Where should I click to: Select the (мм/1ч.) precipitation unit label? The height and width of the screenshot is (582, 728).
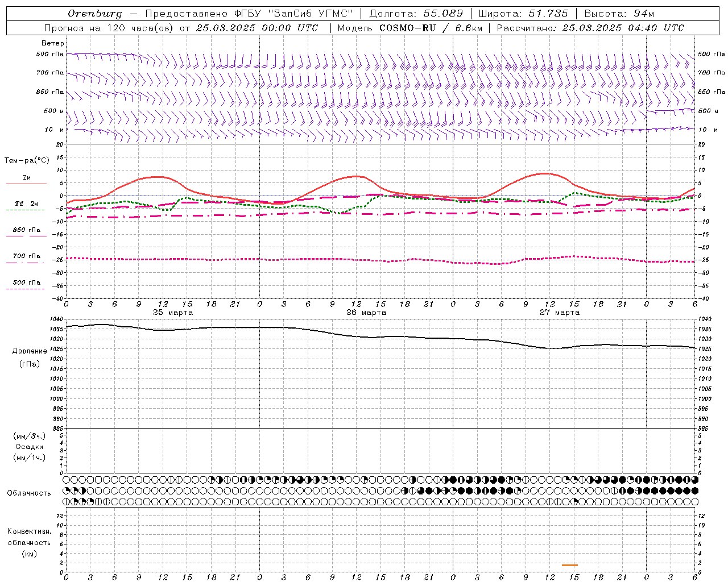(x=30, y=458)
